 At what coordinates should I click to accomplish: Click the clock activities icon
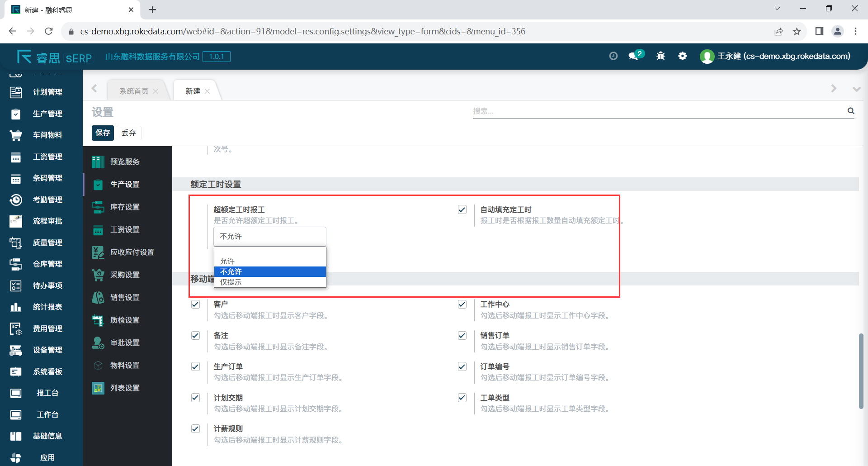613,56
